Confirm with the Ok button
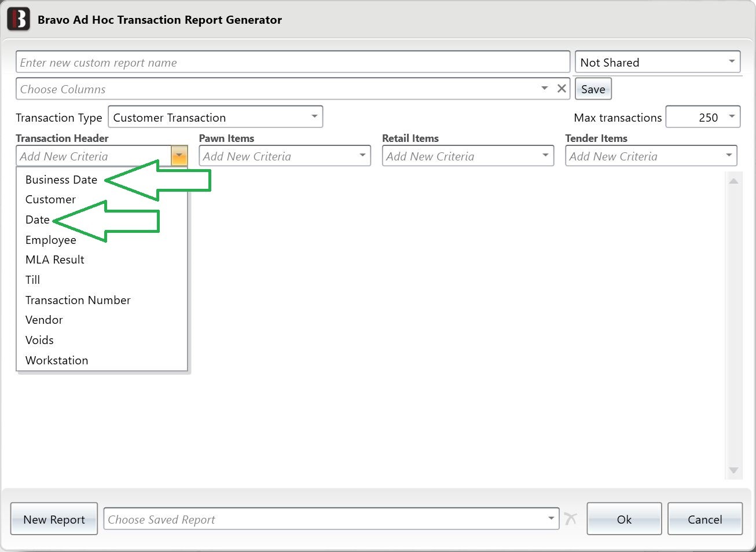The width and height of the screenshot is (756, 552). [x=624, y=519]
